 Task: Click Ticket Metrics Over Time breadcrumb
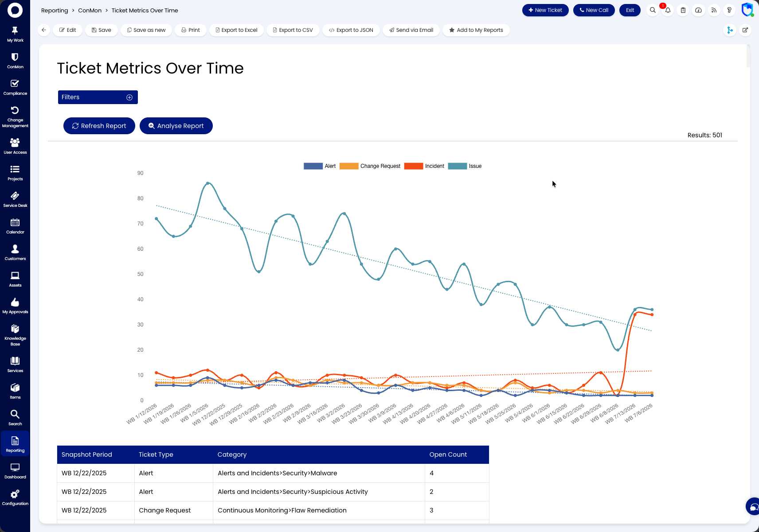click(145, 10)
